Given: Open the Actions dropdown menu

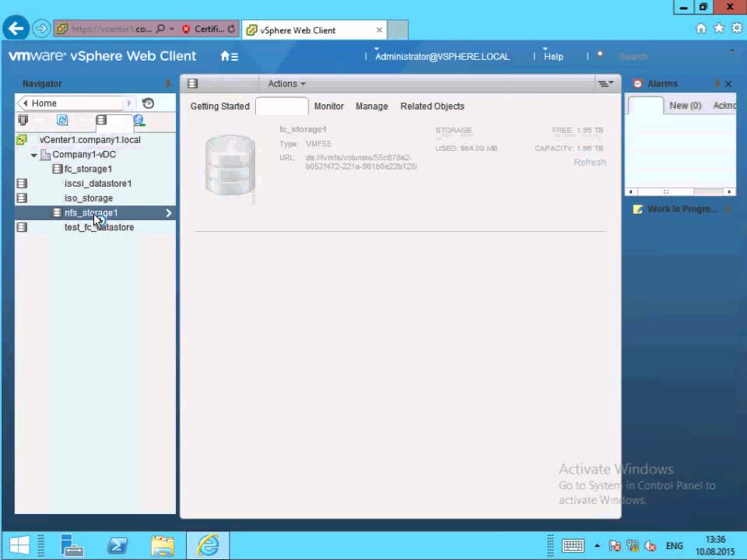Looking at the screenshot, I should click(x=286, y=84).
